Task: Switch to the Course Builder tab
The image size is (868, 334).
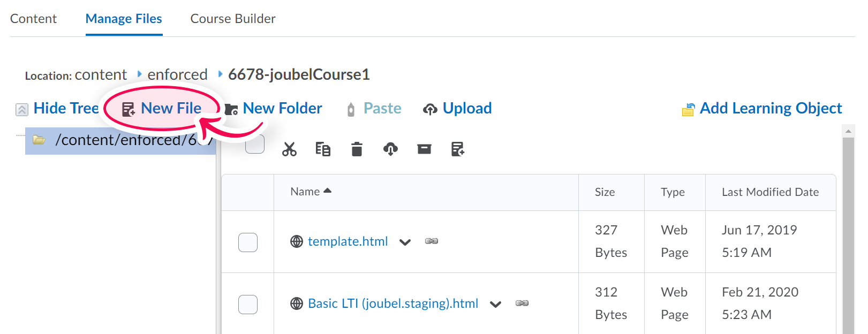Action: (x=233, y=19)
